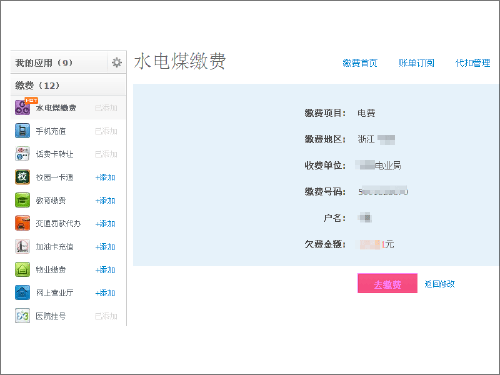Image resolution: width=500 pixels, height=375 pixels.
Task: Open the 话费卡转让 icon
Action: 22,154
